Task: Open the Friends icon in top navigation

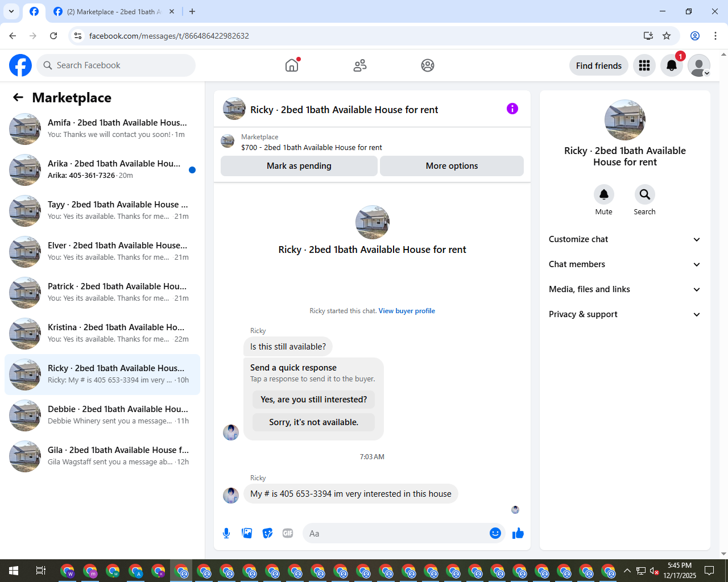Action: pyautogui.click(x=360, y=65)
